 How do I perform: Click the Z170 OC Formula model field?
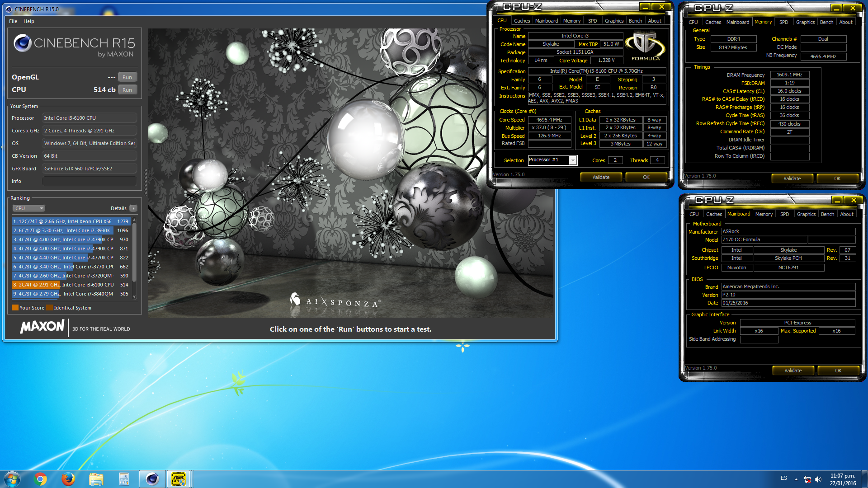point(764,239)
